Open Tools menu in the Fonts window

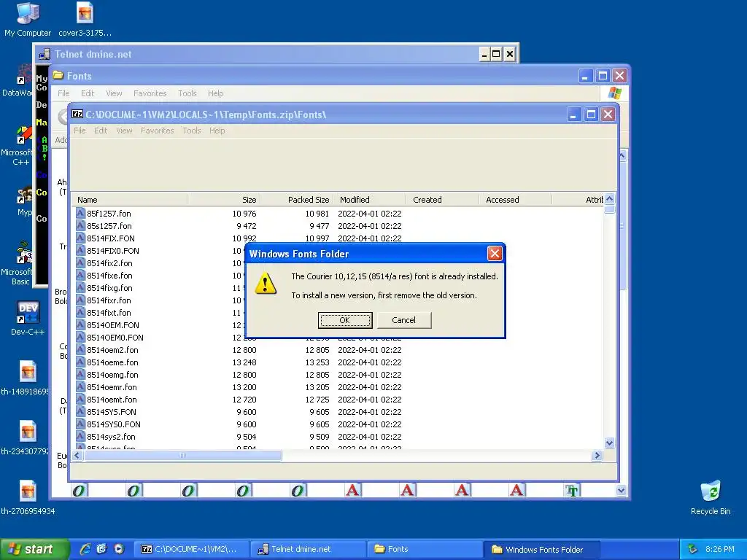point(187,93)
